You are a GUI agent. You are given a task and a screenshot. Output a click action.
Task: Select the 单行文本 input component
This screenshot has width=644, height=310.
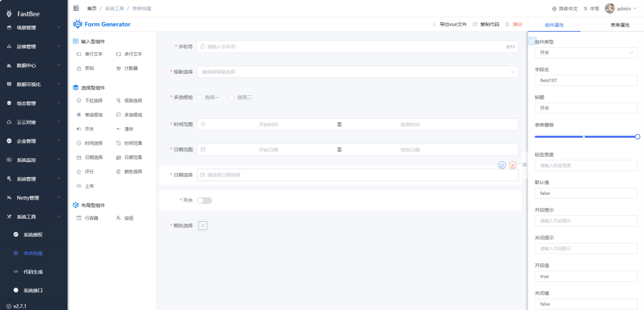pos(89,54)
